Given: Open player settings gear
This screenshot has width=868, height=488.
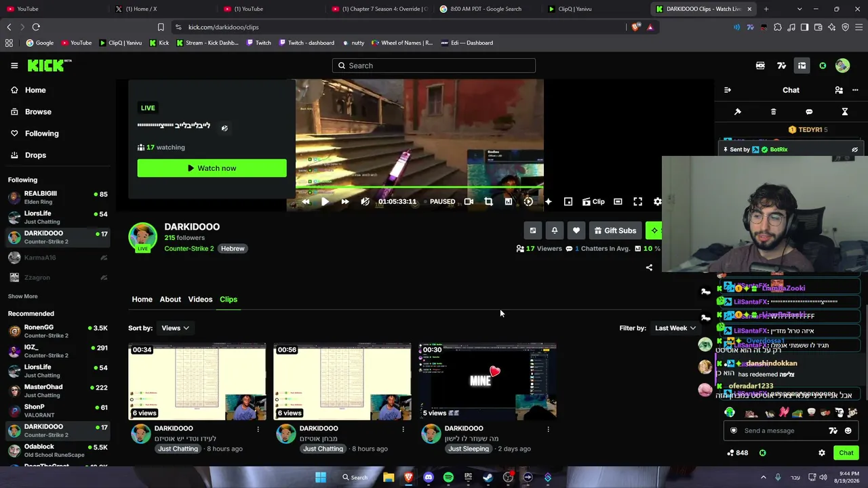Looking at the screenshot, I should [657, 201].
